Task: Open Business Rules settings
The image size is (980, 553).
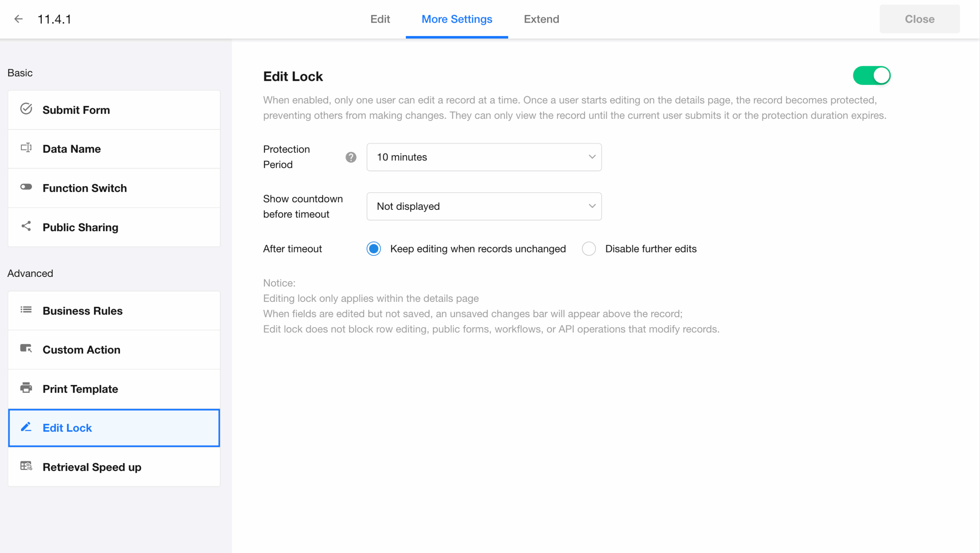Action: click(x=114, y=311)
